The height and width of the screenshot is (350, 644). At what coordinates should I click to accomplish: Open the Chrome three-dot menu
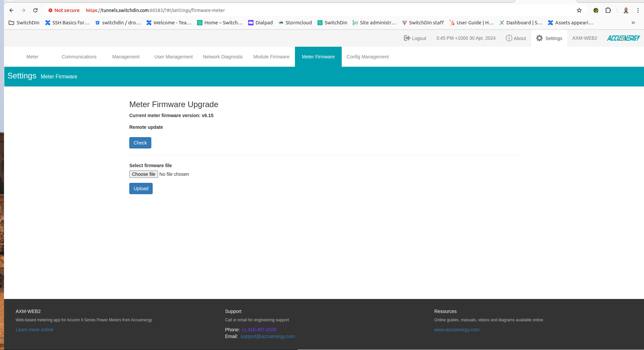tap(638, 10)
